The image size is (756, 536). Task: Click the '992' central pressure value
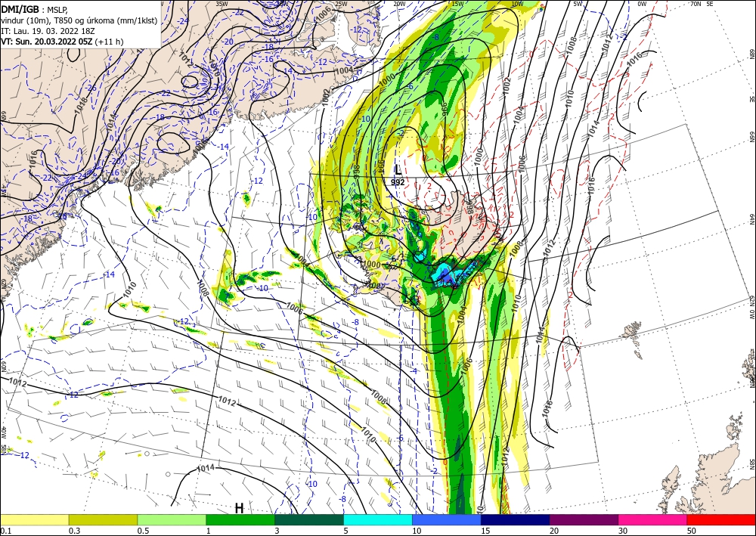point(398,182)
